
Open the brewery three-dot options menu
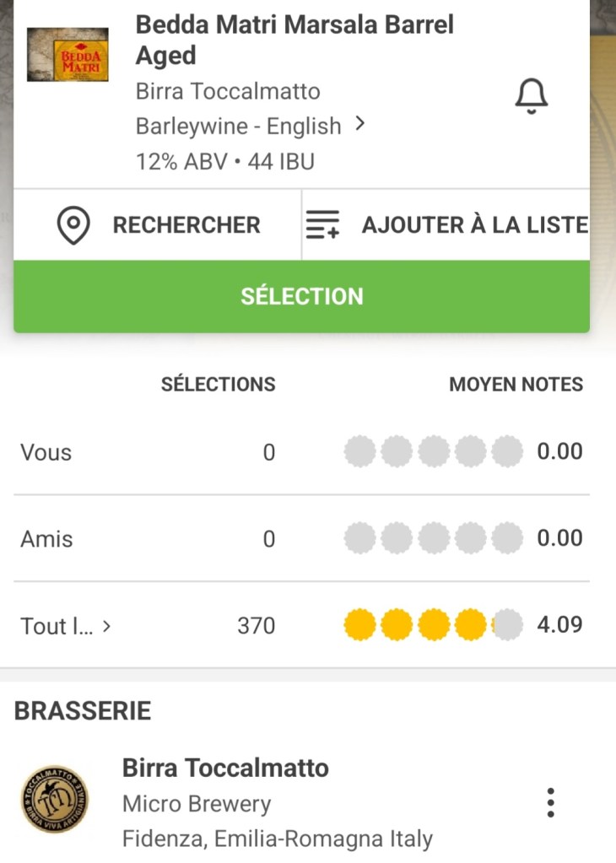pyautogui.click(x=550, y=802)
